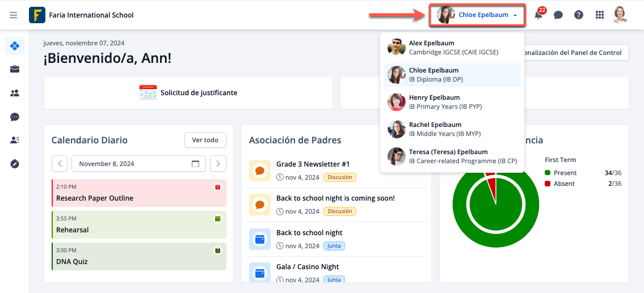The width and height of the screenshot is (644, 293).
Task: Go to next day in Calendario Diario
Action: click(218, 164)
